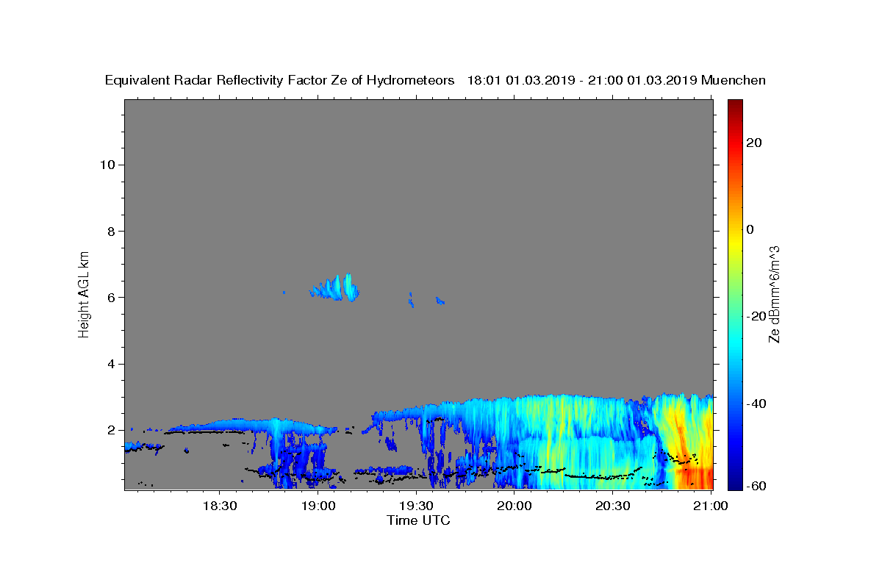Click the 20:00 time tick label
This screenshot has height=588, width=882.
point(514,506)
